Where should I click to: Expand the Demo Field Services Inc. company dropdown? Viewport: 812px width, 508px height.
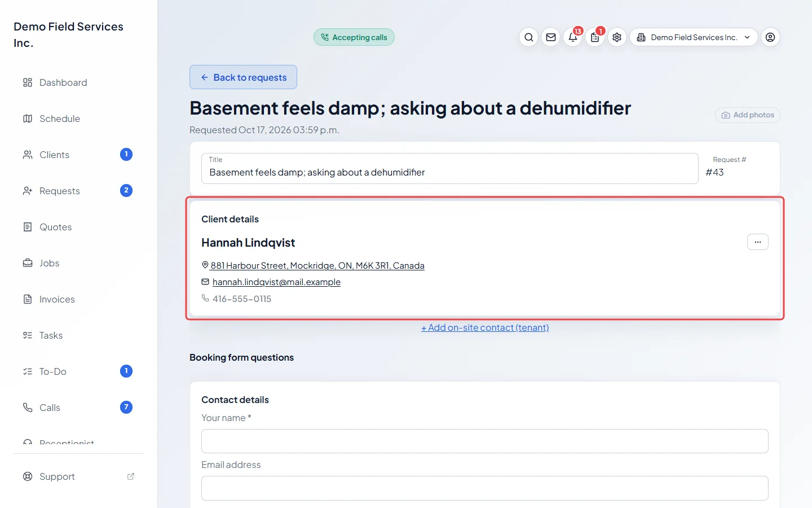(694, 37)
